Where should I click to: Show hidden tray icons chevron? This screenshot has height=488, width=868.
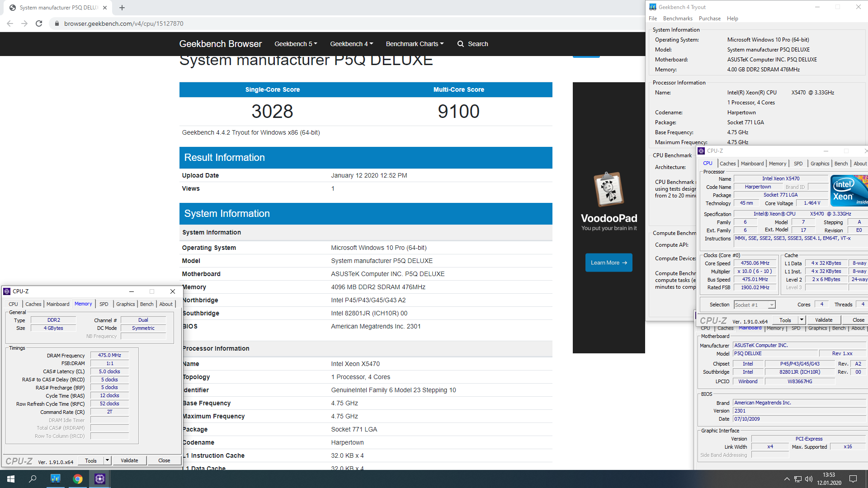pos(787,479)
